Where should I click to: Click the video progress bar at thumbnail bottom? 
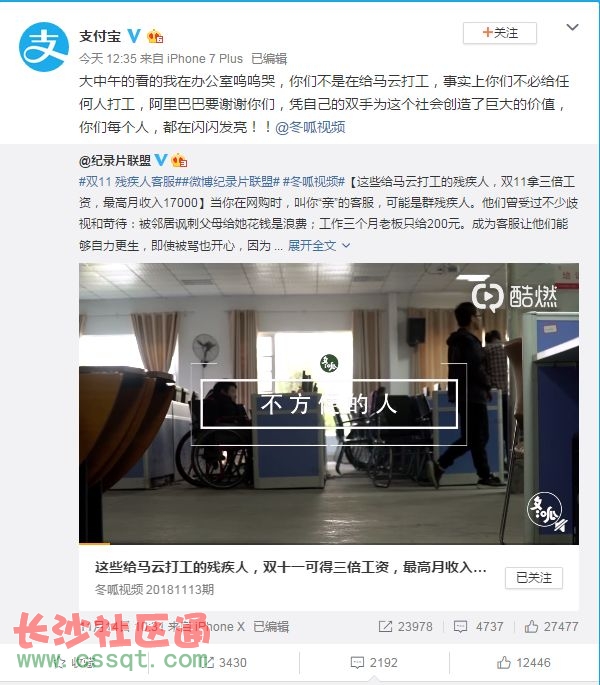[329, 543]
